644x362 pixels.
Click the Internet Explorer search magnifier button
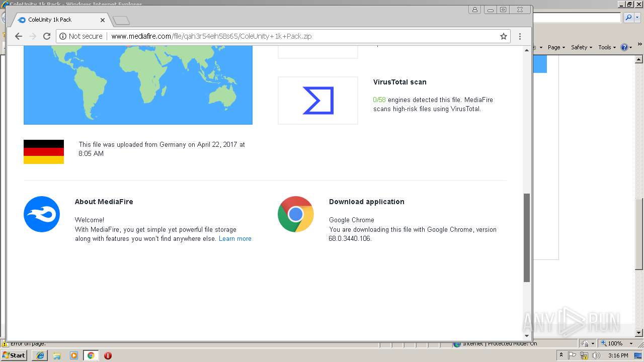point(628,18)
